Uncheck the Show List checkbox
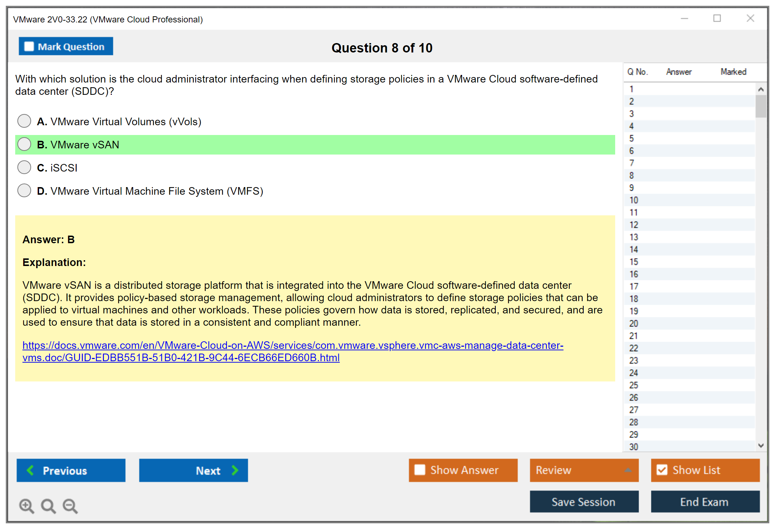Screen dimensions: 778x532 (x=662, y=470)
